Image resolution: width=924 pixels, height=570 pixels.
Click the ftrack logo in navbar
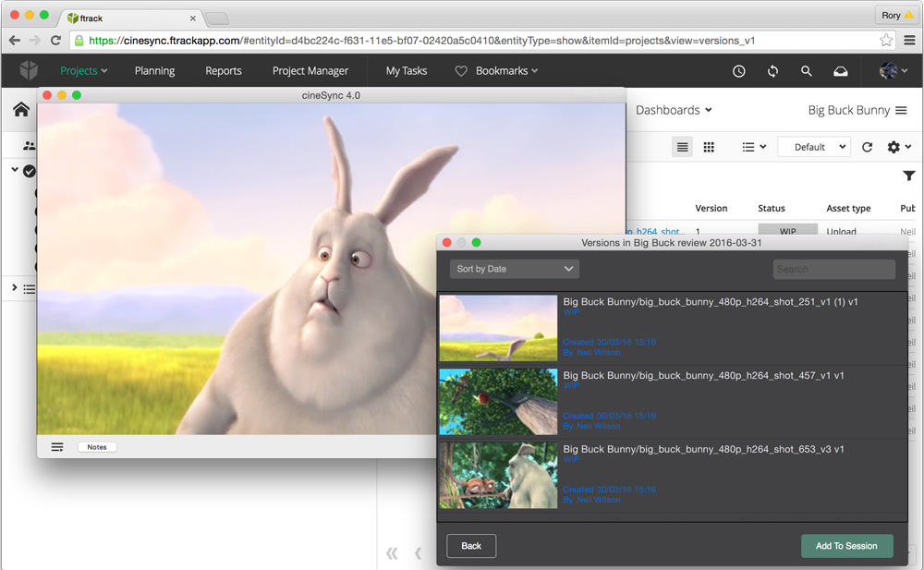tap(29, 71)
